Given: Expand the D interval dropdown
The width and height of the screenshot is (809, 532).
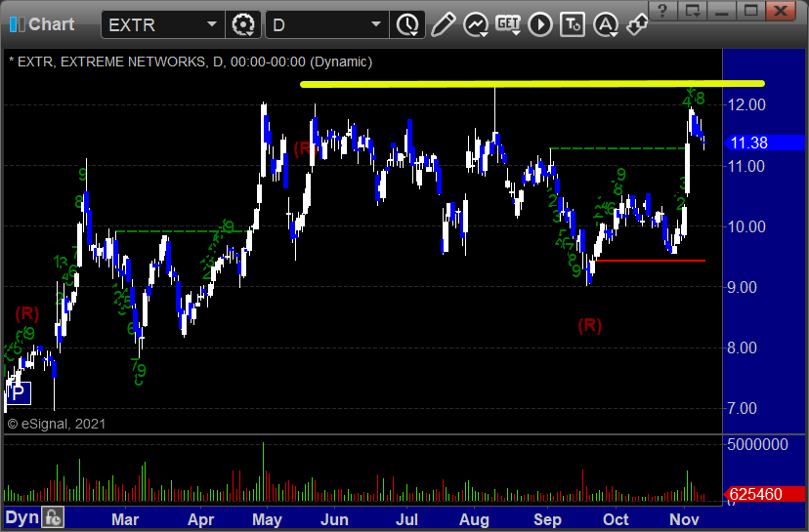Looking at the screenshot, I should coord(376,24).
